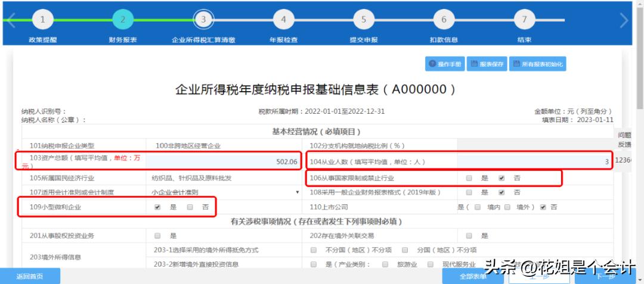Toggle 否 for 108一般企业财务报表格式
This screenshot has width=644, height=284.
[x=501, y=192]
